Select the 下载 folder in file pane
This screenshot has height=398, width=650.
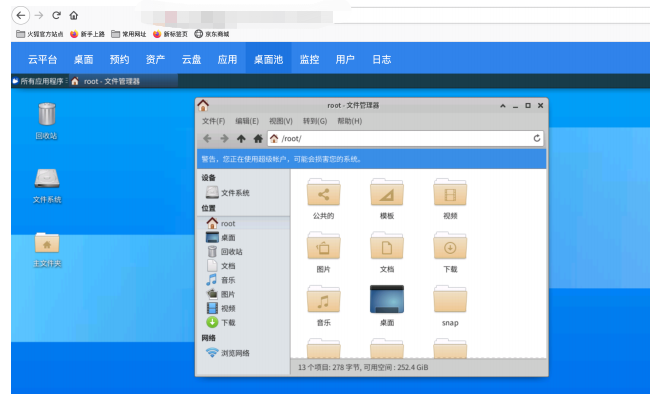coord(450,246)
